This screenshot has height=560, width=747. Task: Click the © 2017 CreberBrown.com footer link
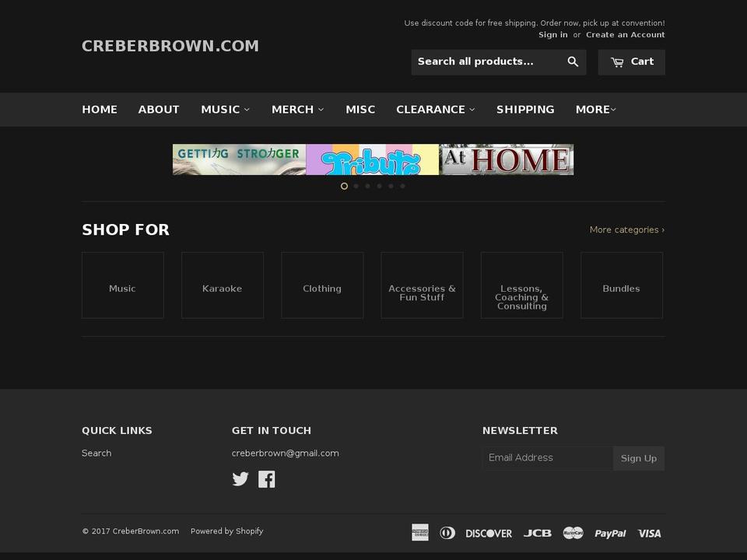(131, 531)
